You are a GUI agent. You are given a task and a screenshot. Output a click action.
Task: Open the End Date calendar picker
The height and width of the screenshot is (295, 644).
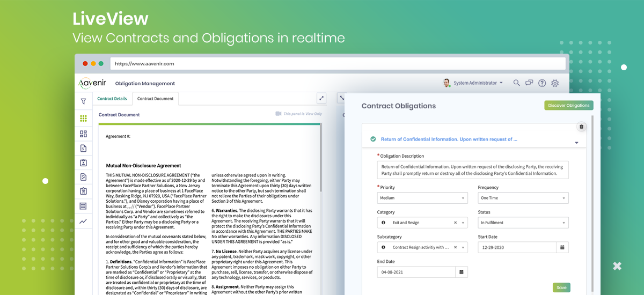(462, 272)
